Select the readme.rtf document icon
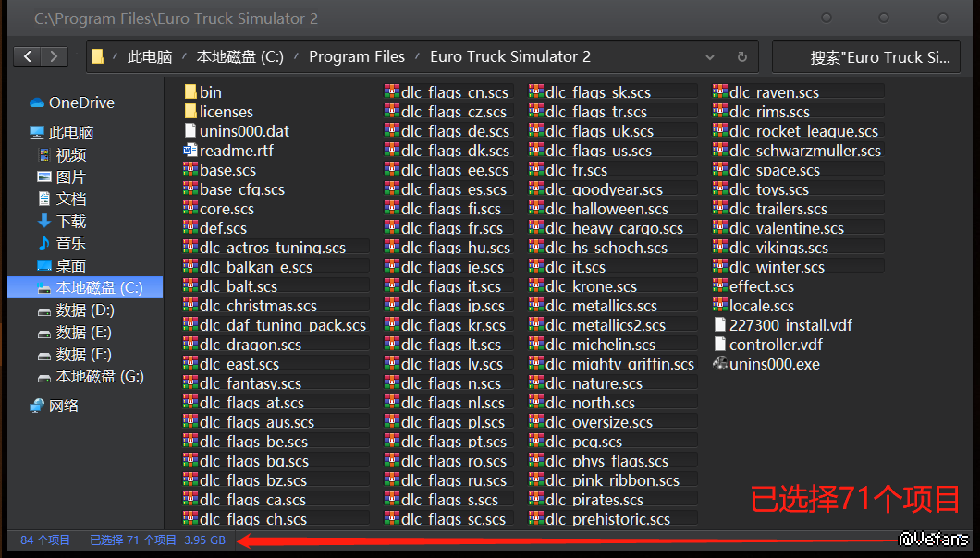The width and height of the screenshot is (980, 558). tap(190, 151)
